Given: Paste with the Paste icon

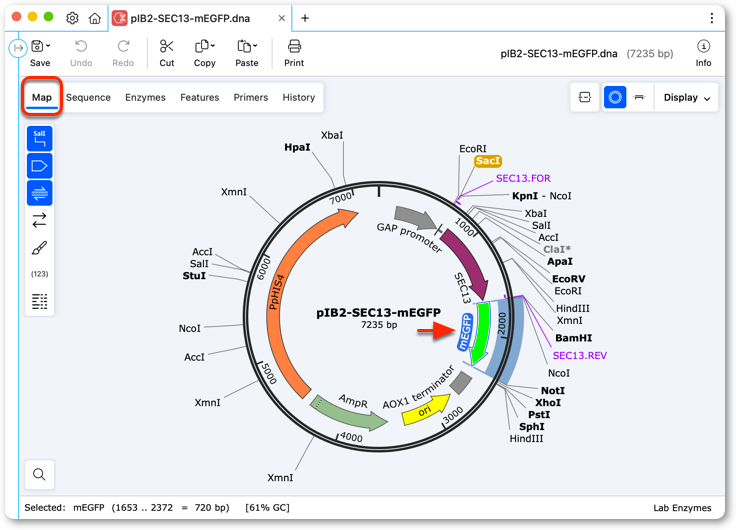Looking at the screenshot, I should 244,46.
